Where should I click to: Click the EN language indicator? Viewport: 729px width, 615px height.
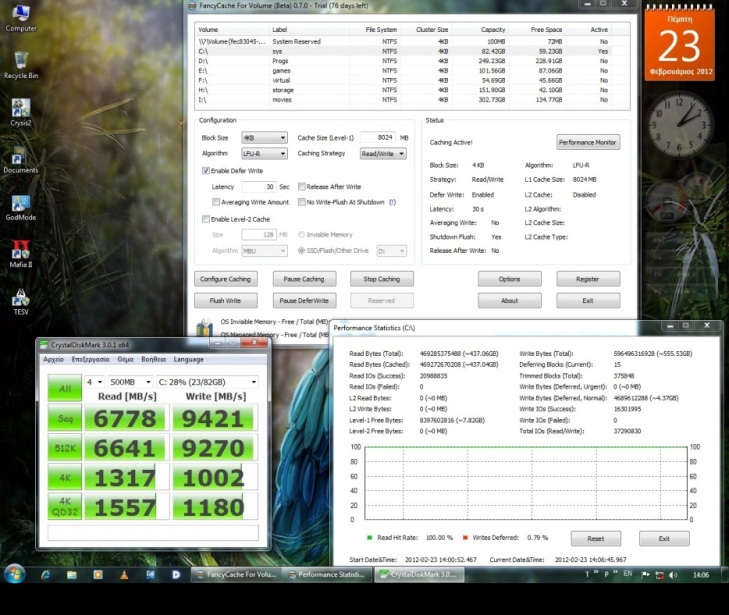[628, 574]
